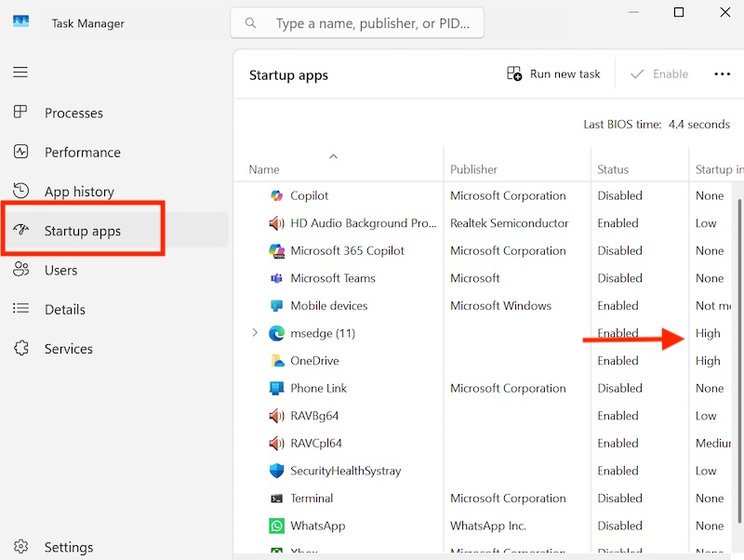Image resolution: width=744 pixels, height=560 pixels.
Task: Expand the msedge (11) group
Action: [x=255, y=333]
